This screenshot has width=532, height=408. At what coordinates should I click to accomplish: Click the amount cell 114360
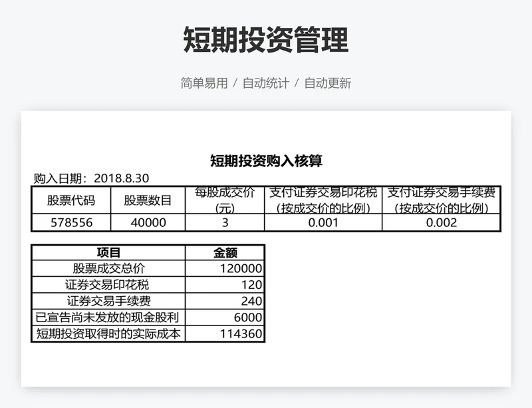pos(225,333)
